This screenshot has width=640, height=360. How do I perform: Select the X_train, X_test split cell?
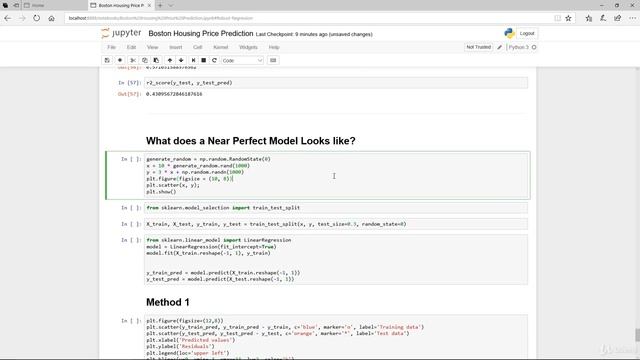tap(336, 224)
